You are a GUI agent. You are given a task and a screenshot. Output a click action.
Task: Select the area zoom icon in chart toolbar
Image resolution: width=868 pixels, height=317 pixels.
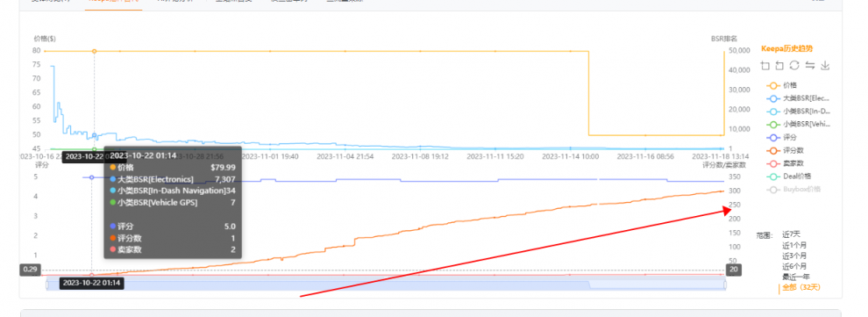coord(765,66)
